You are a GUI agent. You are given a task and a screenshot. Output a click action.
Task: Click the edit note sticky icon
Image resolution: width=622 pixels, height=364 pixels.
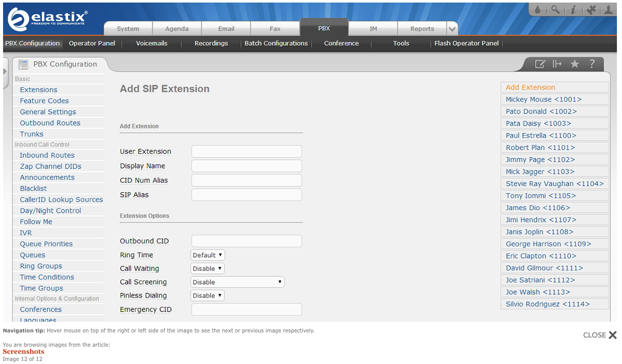coord(540,64)
